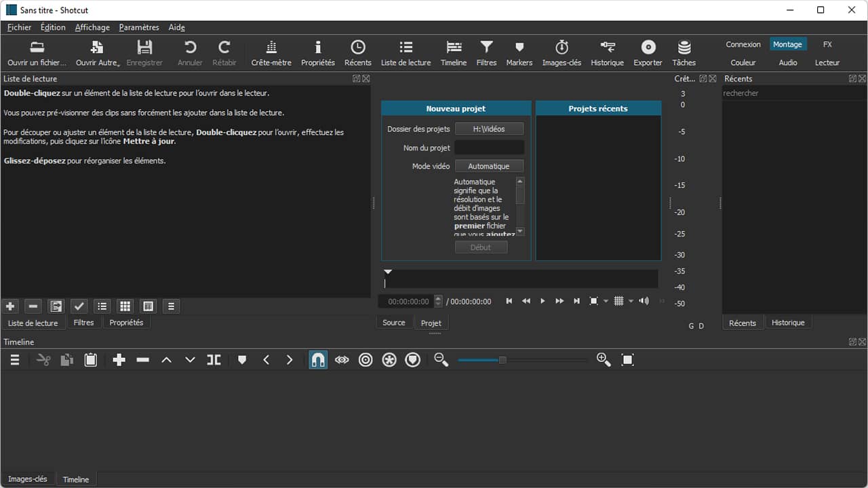
Task: Remove playlist item with minus icon
Action: tap(33, 306)
